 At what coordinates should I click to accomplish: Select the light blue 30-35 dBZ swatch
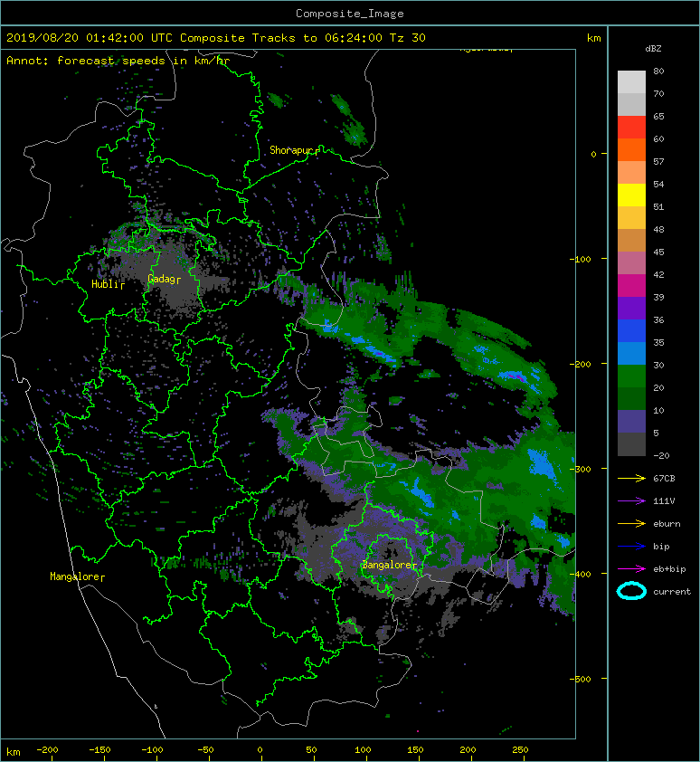631,353
